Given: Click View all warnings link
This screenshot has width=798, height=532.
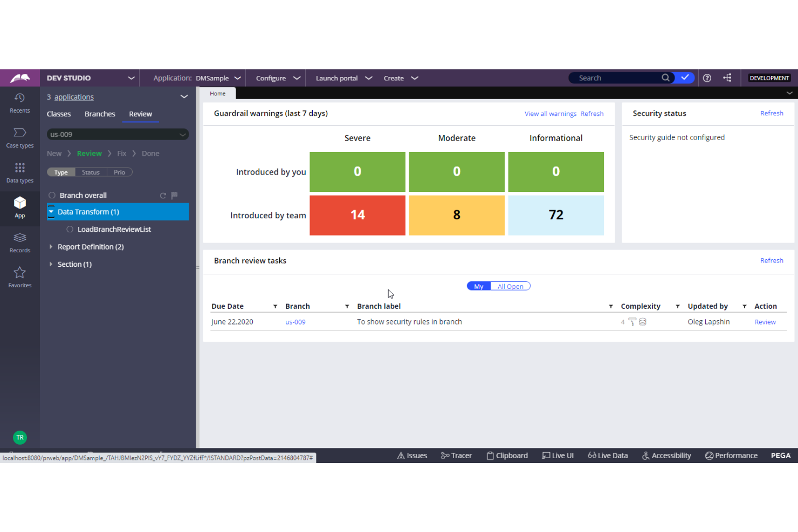Looking at the screenshot, I should coord(550,113).
